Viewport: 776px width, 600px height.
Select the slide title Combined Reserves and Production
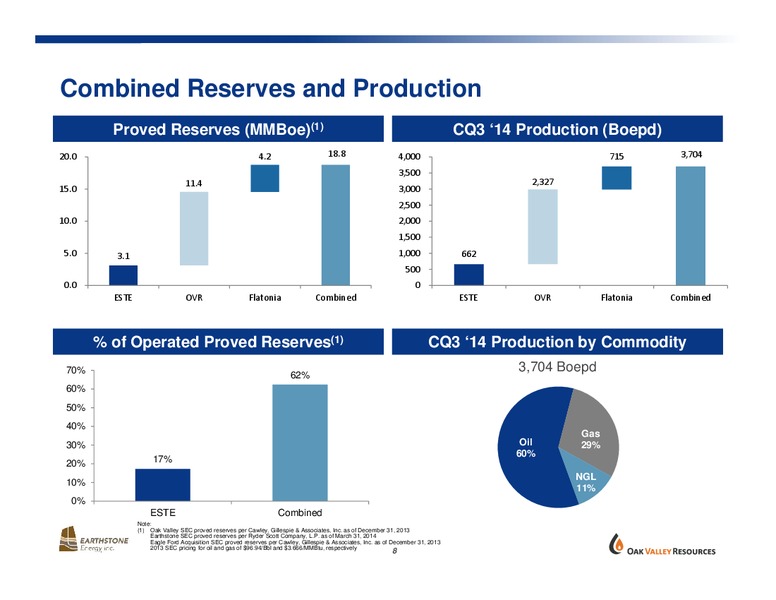coord(270,89)
